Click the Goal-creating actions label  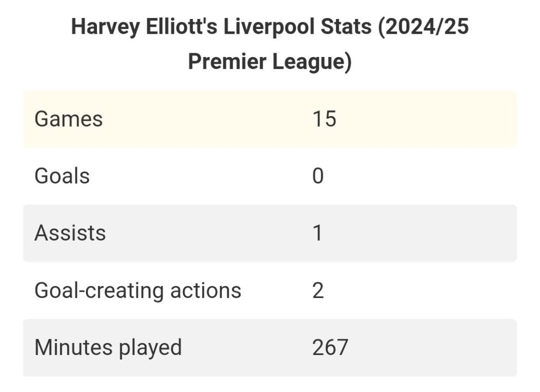coord(138,290)
